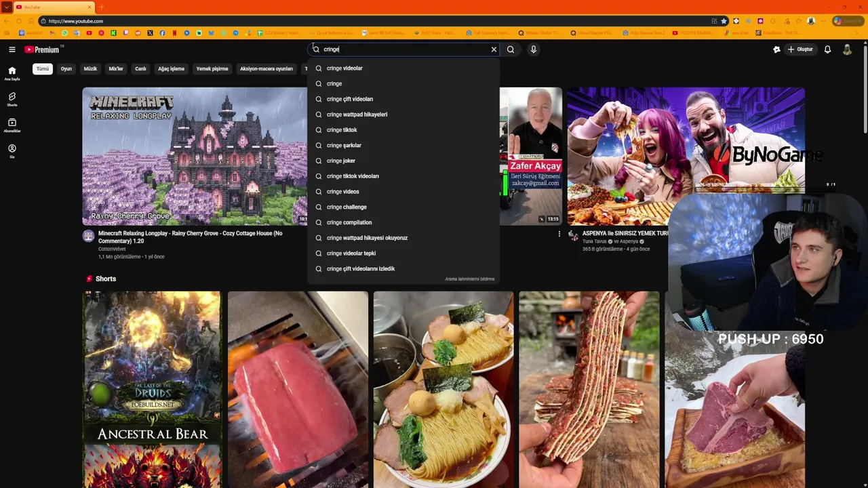Click inside the cringe search input field
Image resolution: width=868 pixels, height=488 pixels.
[x=403, y=49]
